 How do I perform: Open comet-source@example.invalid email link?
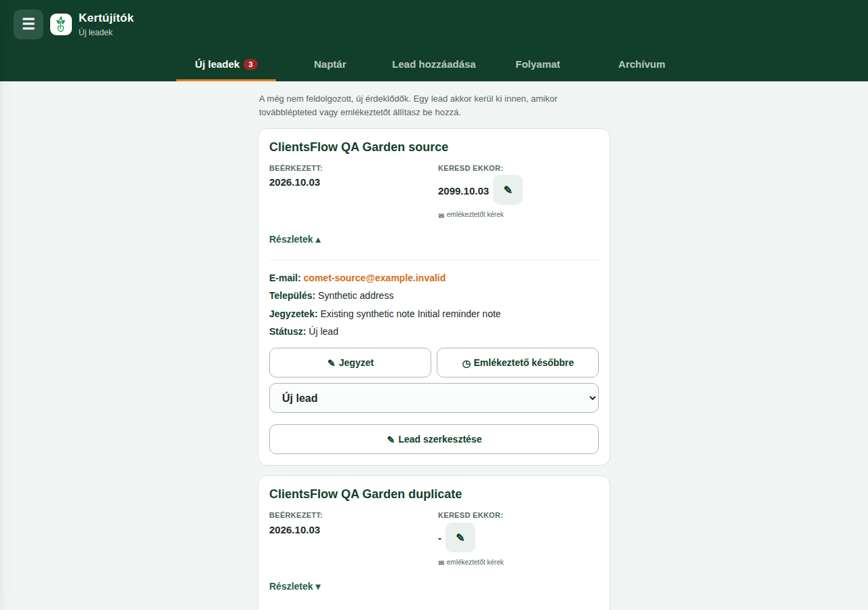point(374,278)
